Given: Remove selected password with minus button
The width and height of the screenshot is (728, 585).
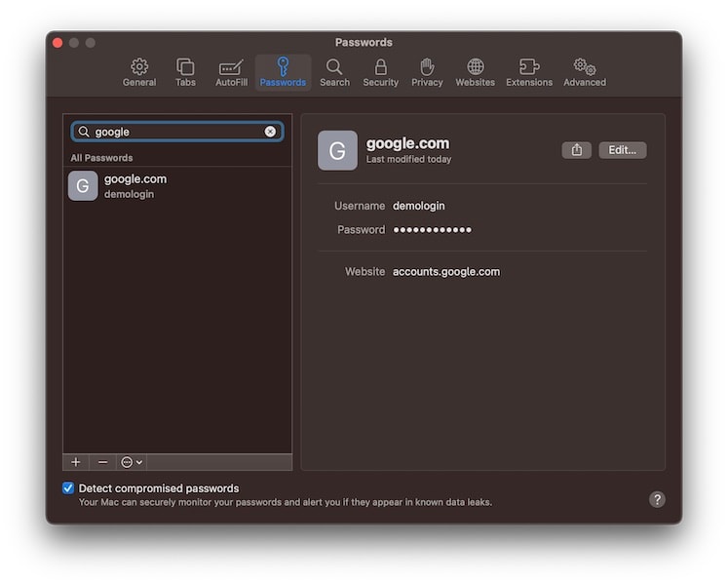Looking at the screenshot, I should [103, 462].
